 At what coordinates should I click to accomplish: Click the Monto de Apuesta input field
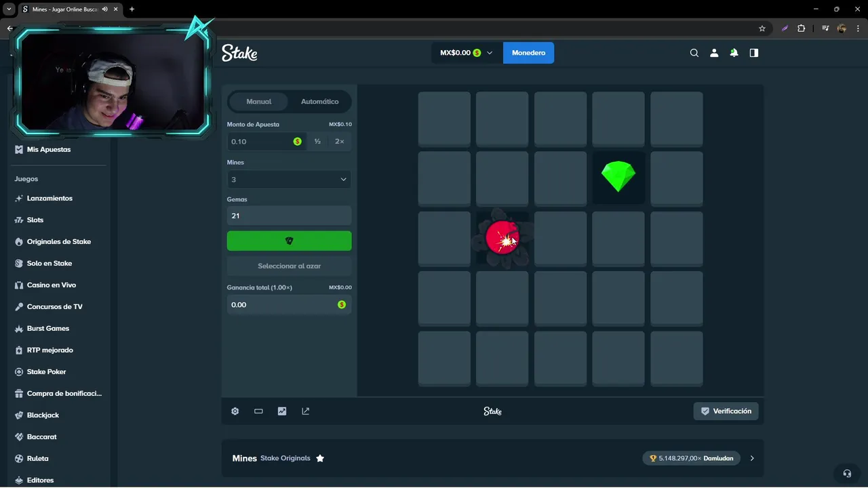point(267,142)
